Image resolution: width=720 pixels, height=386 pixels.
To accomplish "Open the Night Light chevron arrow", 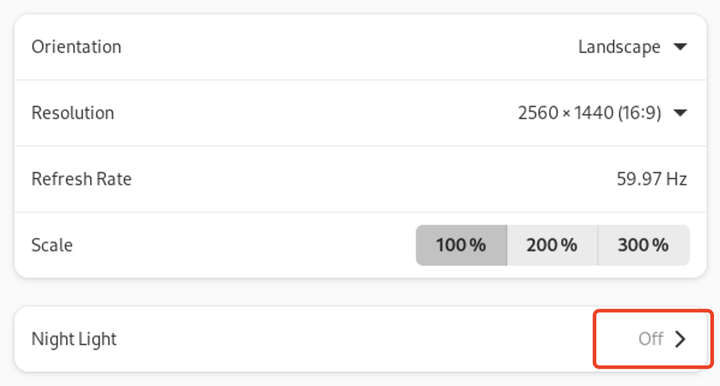I will pyautogui.click(x=680, y=339).
